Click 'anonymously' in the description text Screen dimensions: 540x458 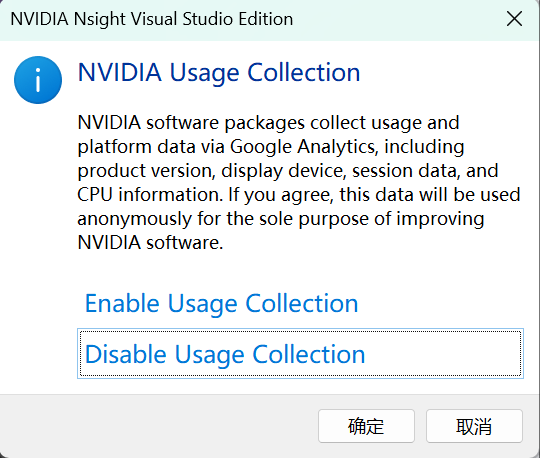point(134,219)
